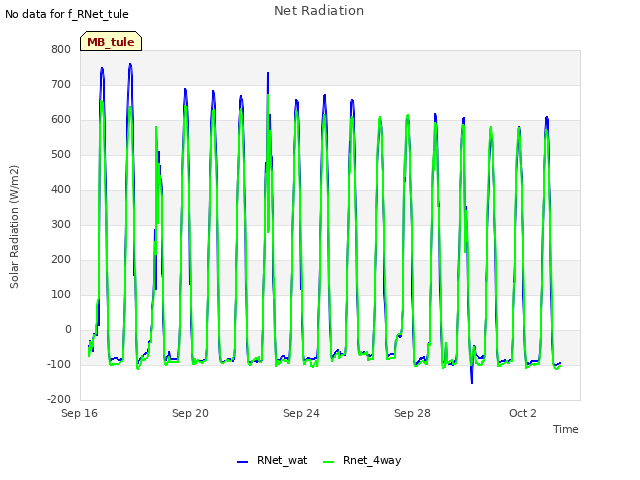
Task: Click the 'No data for f_RNet_tule' message
Action: click(67, 14)
